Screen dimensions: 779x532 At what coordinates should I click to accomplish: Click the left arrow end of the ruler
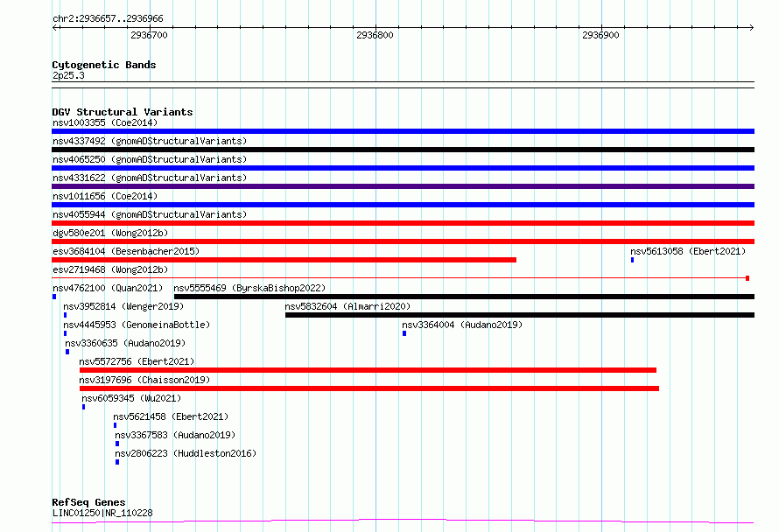54,27
